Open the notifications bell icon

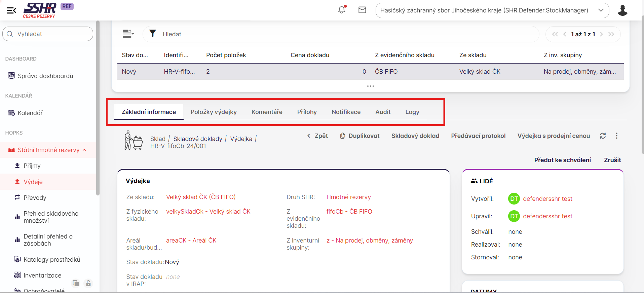(342, 10)
